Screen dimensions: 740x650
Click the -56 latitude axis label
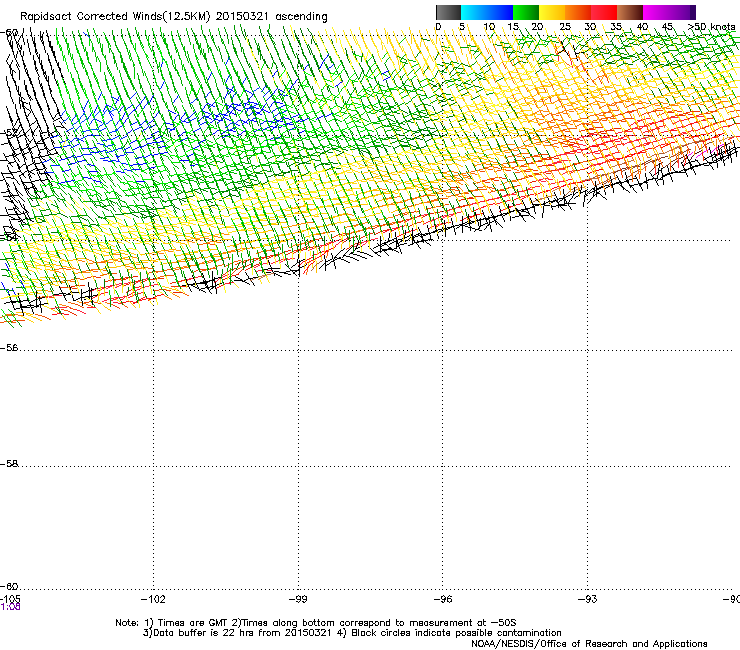pos(9,348)
